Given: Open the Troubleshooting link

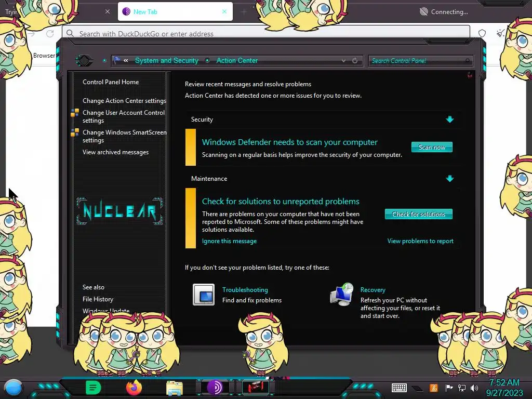Looking at the screenshot, I should point(245,290).
